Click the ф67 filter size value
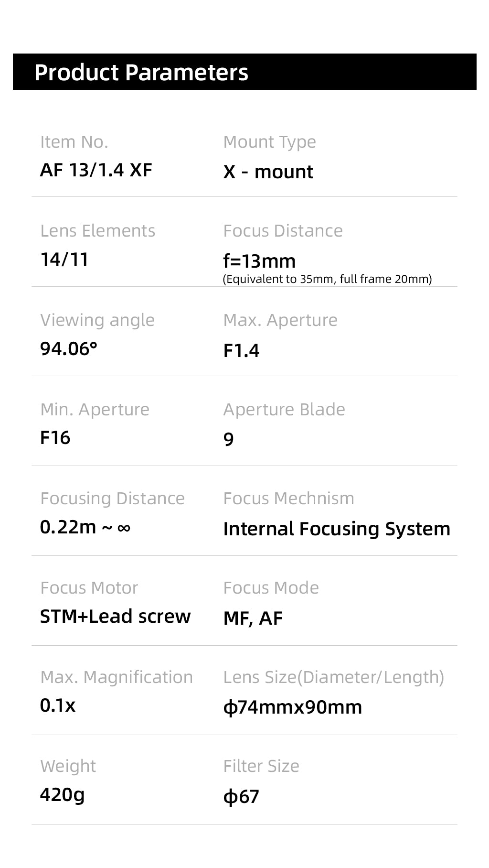489x868 pixels. point(241,797)
